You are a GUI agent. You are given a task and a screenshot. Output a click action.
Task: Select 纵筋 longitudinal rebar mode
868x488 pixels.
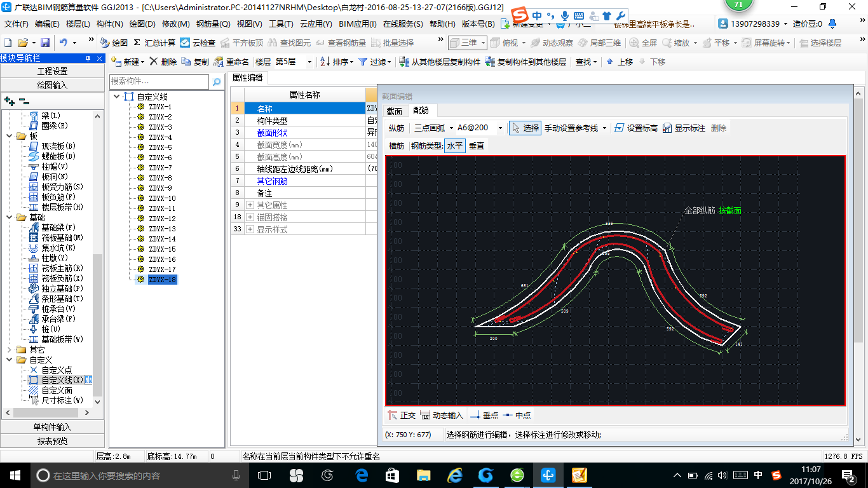tap(397, 128)
